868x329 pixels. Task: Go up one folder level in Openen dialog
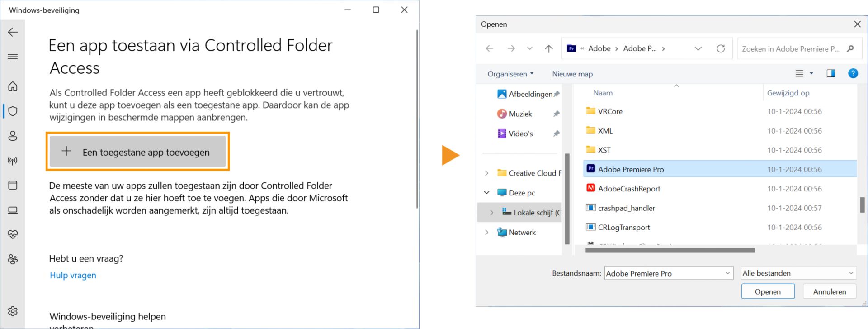click(549, 48)
